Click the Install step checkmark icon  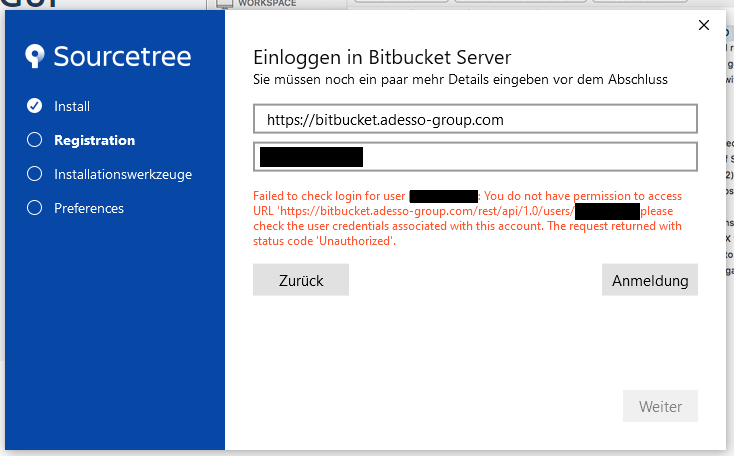click(x=34, y=106)
